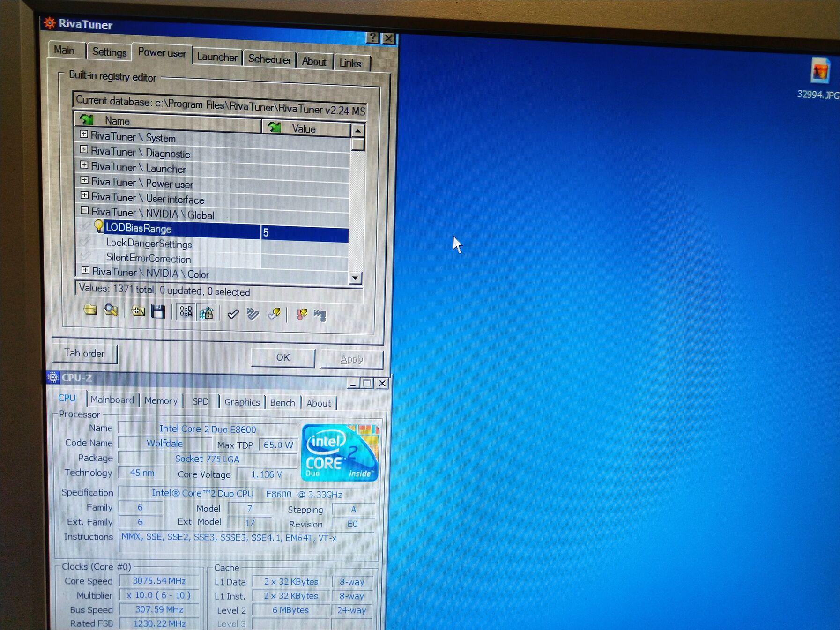Screen dimensions: 840x630
Task: Switch to Mainboard tab in CPU-Z
Action: (112, 400)
